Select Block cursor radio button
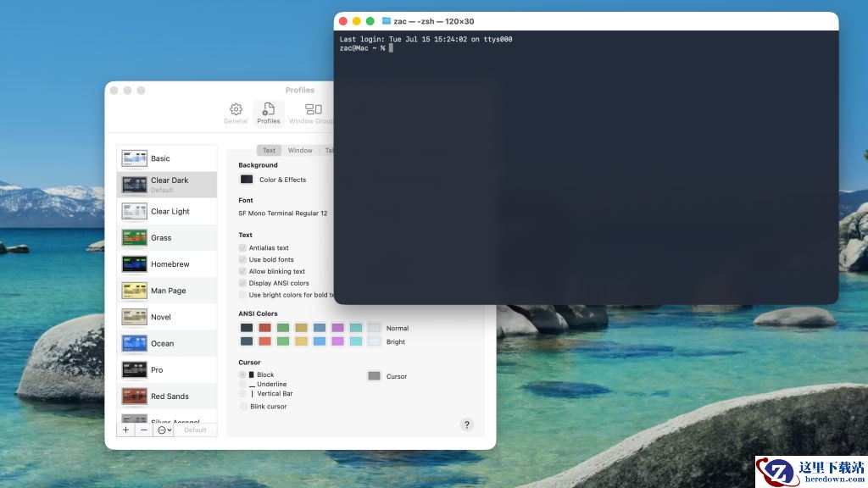868x488 pixels. 242,374
